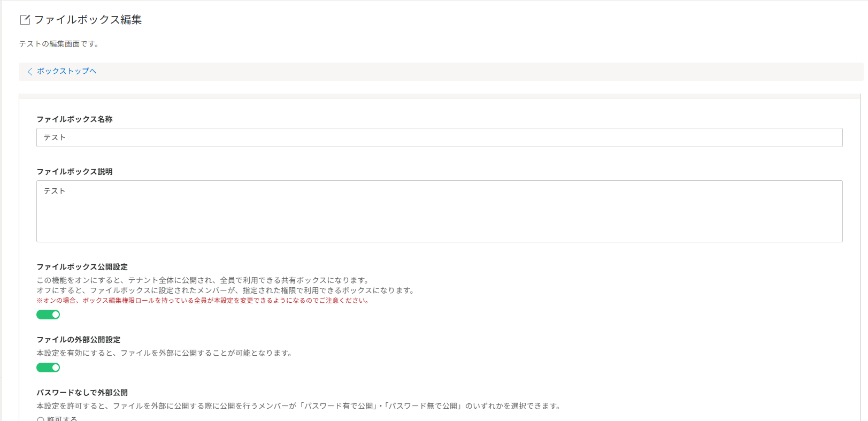Click the 本設定を許可すると password description text
This screenshot has width=868, height=421.
[x=299, y=406]
